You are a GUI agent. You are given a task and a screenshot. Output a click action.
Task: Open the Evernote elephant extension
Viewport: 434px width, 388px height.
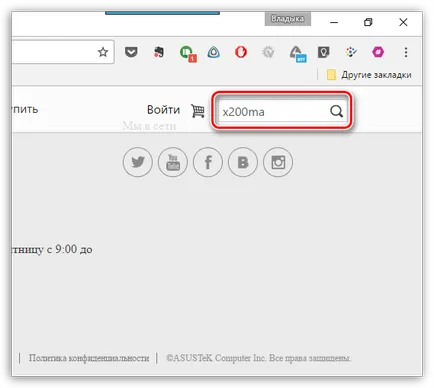coord(159,52)
